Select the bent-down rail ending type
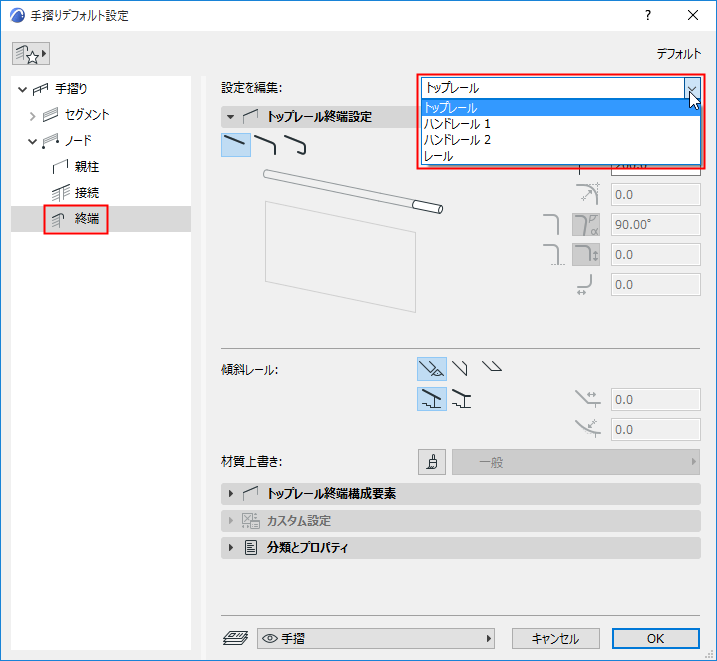The width and height of the screenshot is (717, 661). click(265, 145)
